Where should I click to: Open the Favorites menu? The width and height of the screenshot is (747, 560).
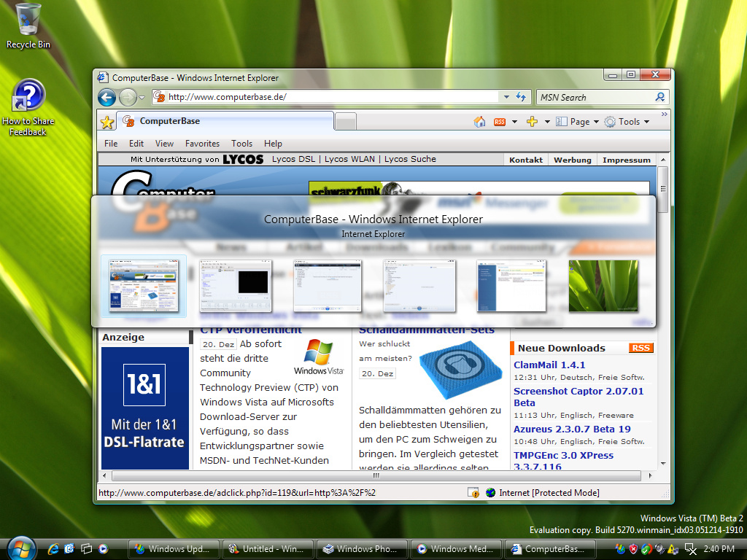click(x=203, y=144)
